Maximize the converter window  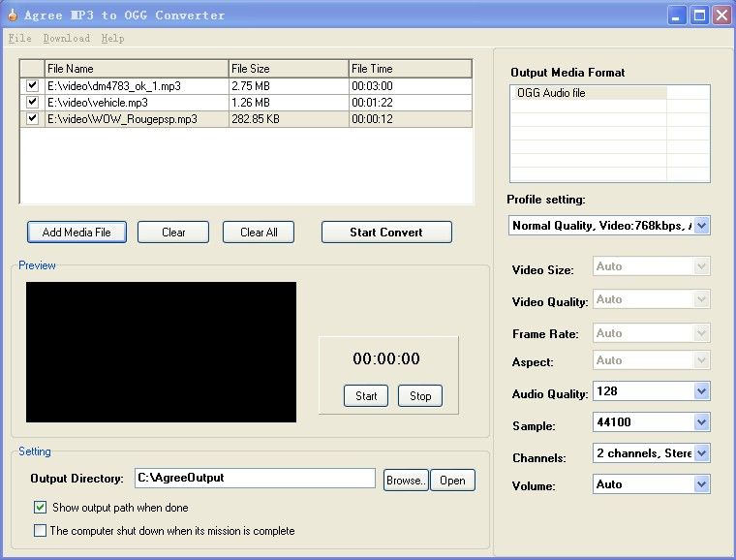699,16
